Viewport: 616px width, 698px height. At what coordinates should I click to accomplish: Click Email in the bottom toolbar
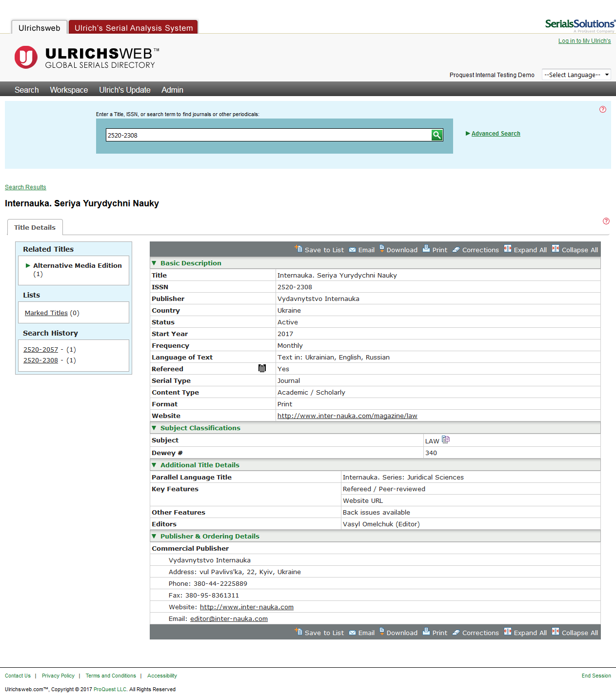coord(362,633)
